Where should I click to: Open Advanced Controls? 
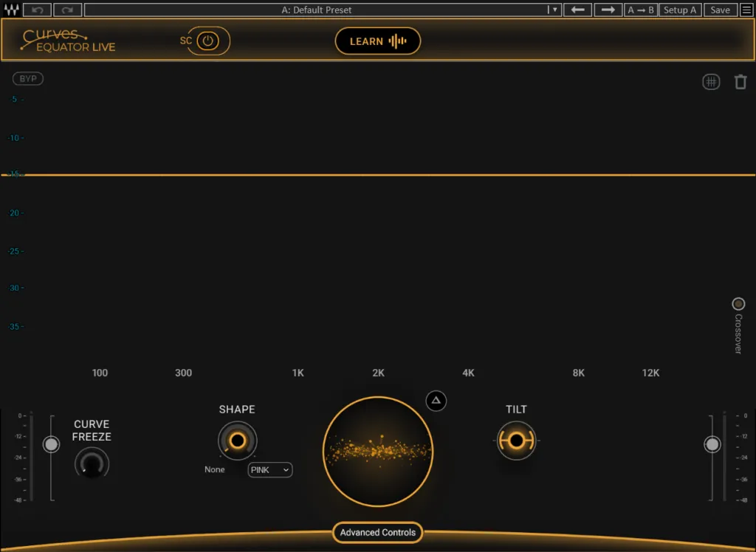click(x=377, y=532)
